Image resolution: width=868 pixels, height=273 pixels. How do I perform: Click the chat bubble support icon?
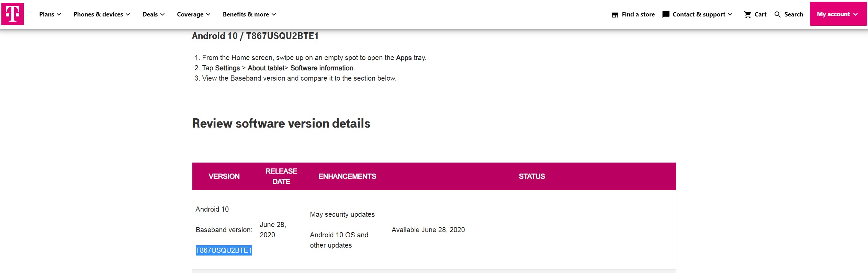pyautogui.click(x=666, y=14)
